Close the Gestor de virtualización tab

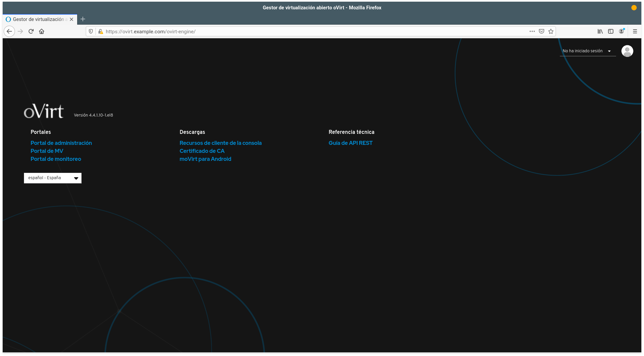click(x=72, y=19)
